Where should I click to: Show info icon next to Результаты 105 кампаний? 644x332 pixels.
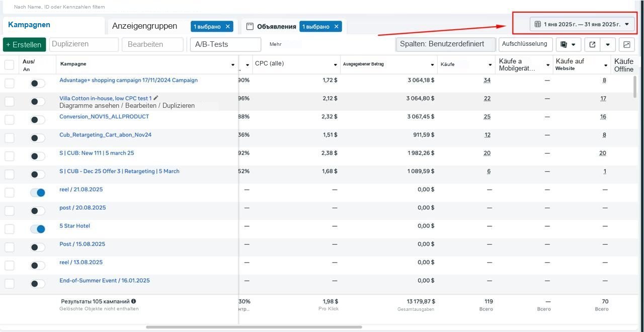click(133, 301)
